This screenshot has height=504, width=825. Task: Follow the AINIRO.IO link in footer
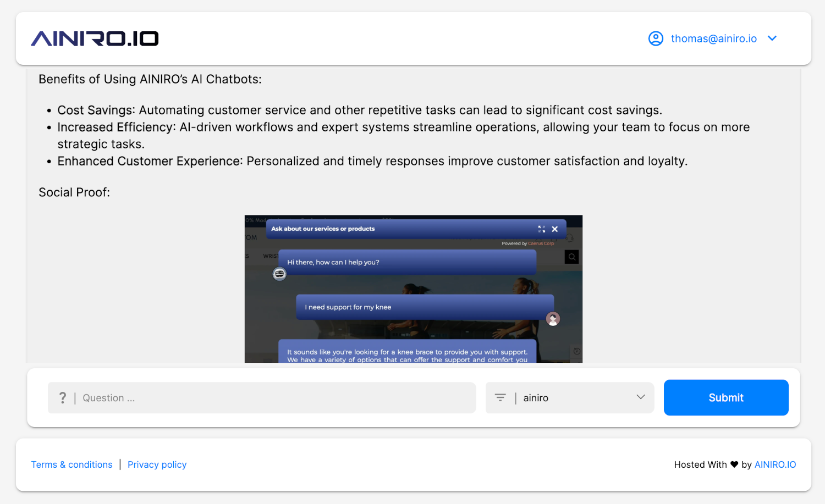tap(775, 465)
